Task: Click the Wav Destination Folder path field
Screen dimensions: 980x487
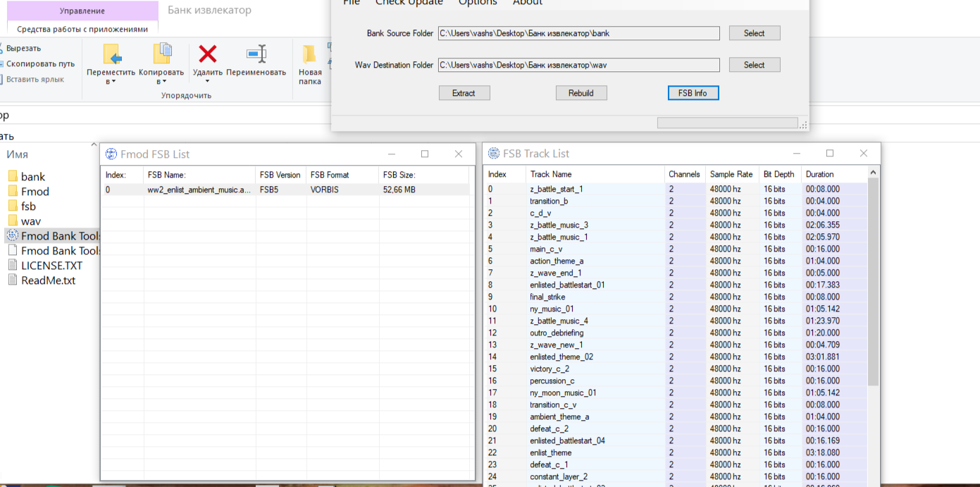Action: click(x=578, y=65)
